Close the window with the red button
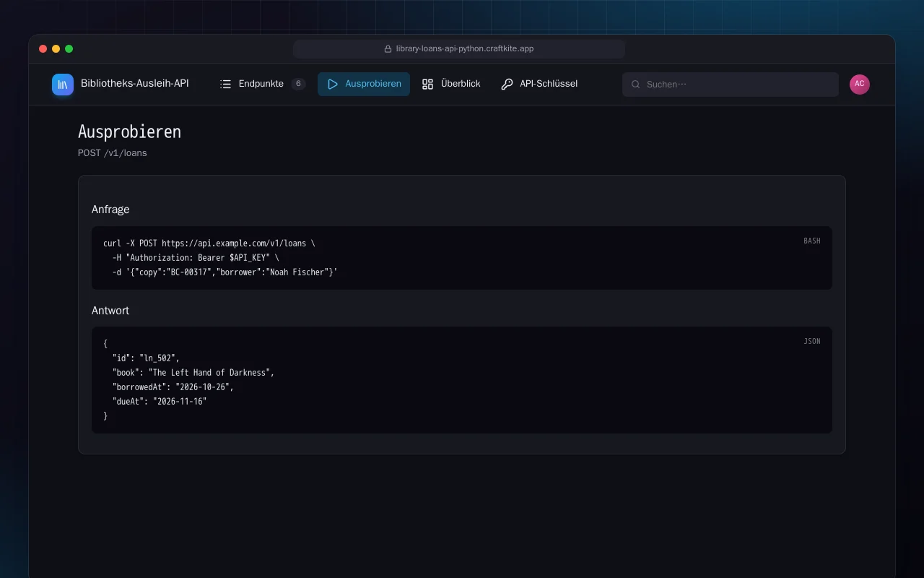Viewport: 924px width, 578px height. click(43, 49)
